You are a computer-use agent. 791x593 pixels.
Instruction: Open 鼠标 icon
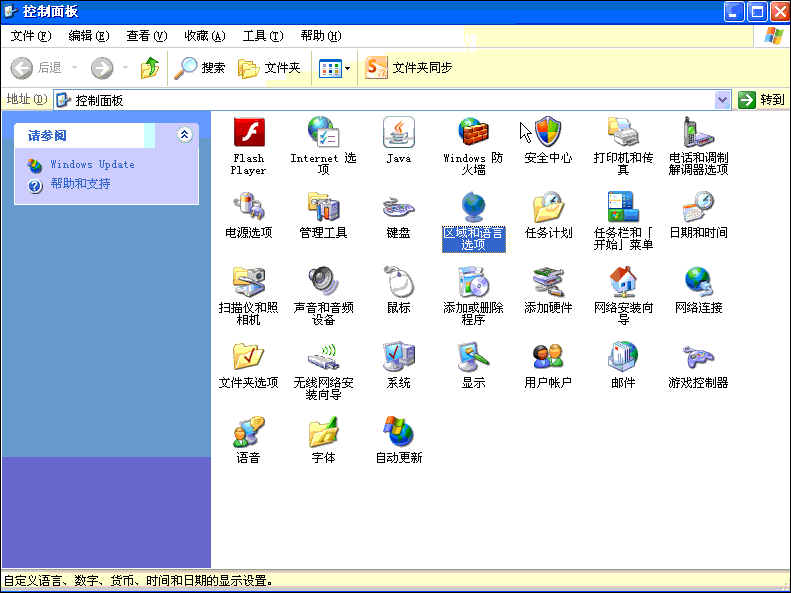click(399, 282)
